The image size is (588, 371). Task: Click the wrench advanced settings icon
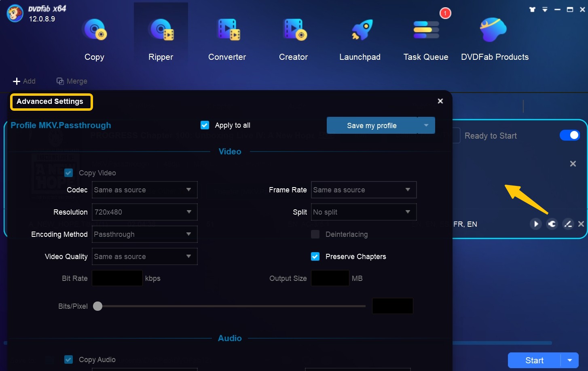(x=552, y=224)
